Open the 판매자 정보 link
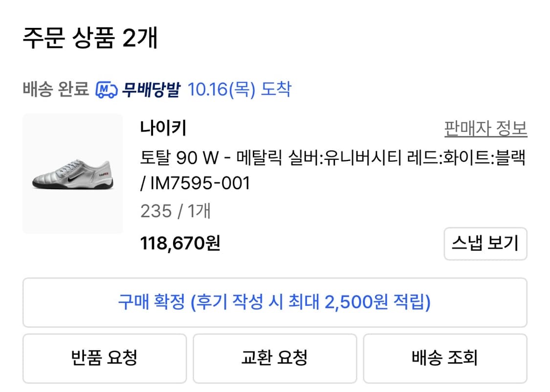This screenshot has width=550, height=392. click(485, 129)
